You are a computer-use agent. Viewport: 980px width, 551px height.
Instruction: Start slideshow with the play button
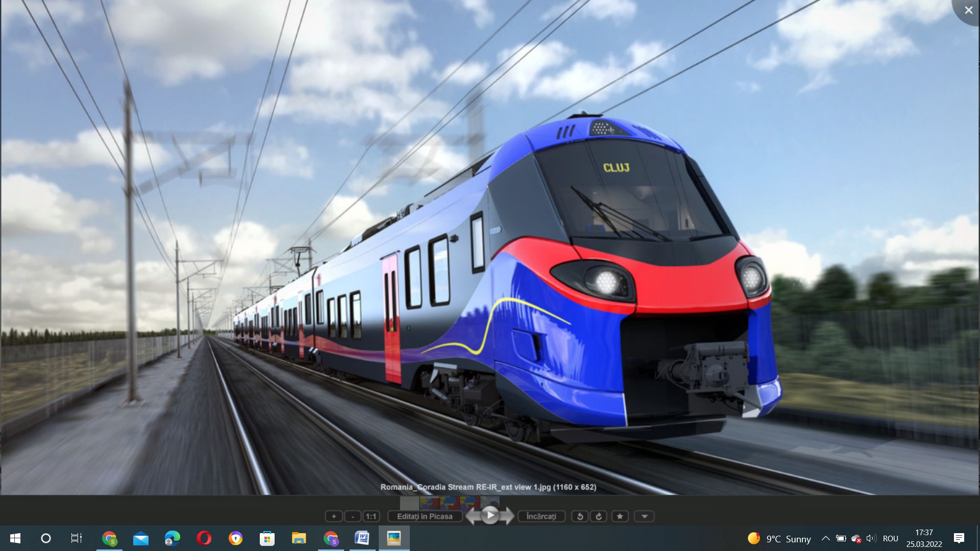[x=490, y=515]
